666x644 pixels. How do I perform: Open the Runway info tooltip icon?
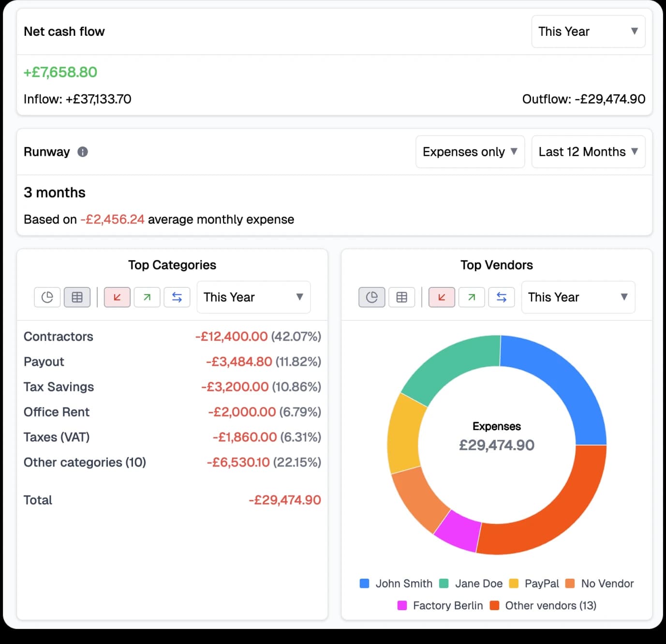pyautogui.click(x=82, y=152)
